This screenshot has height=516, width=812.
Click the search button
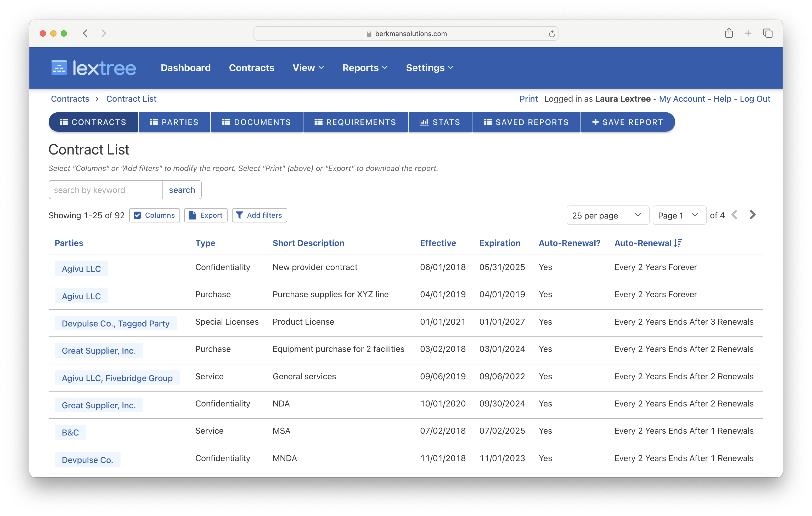click(182, 190)
